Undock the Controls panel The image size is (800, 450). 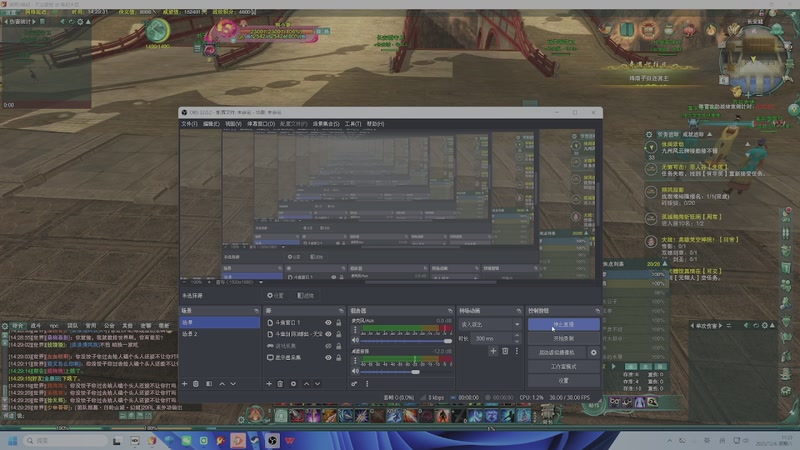pos(597,311)
